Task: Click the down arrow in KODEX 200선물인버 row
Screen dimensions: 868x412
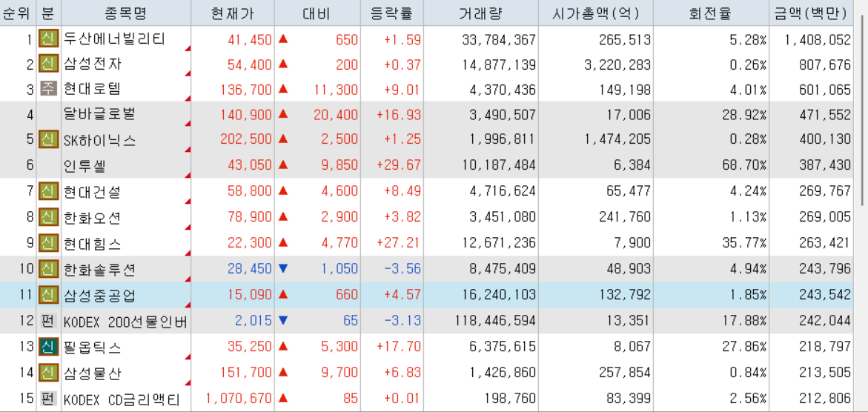Action: click(283, 320)
